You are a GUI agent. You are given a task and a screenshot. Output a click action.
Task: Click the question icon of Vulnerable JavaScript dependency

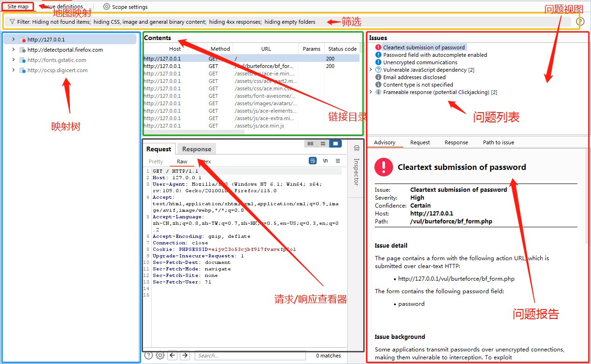click(379, 70)
